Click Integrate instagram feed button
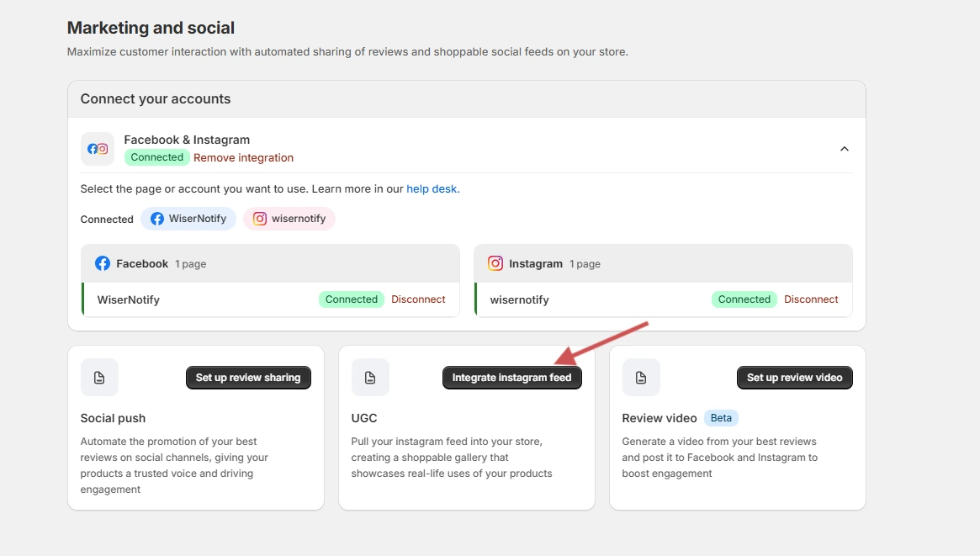The width and height of the screenshot is (980, 556). 512,378
